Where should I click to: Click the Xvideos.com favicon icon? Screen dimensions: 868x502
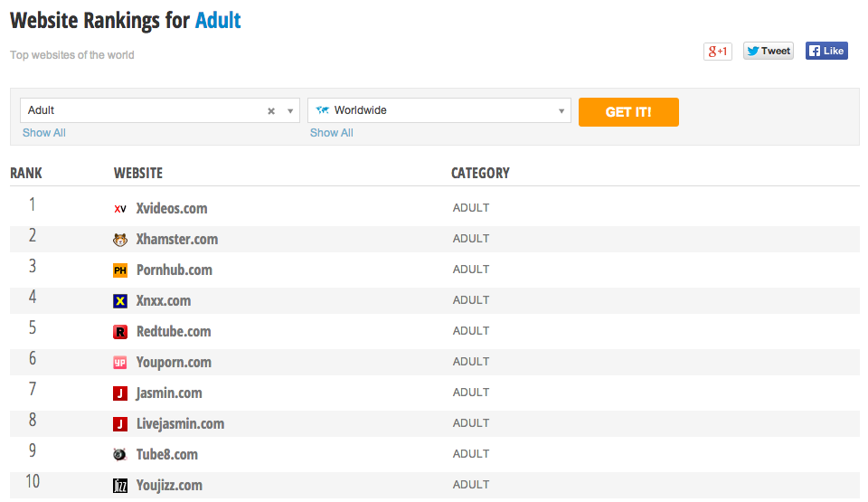point(120,209)
